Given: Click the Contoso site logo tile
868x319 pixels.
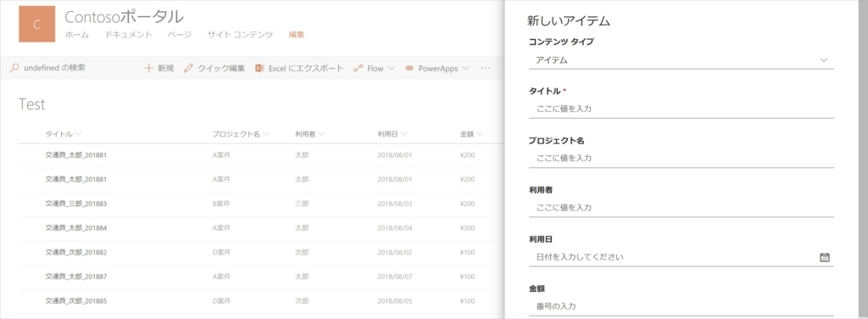Looking at the screenshot, I should click(36, 24).
